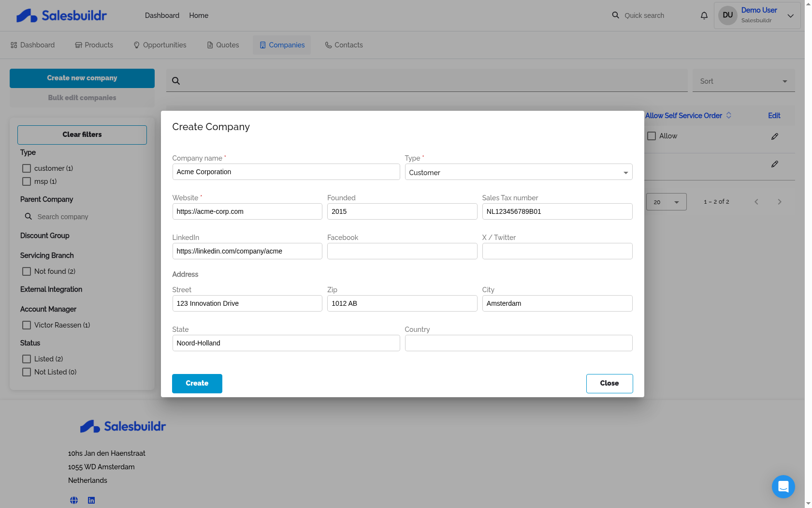Click the Discount Group filter heading

[x=45, y=236]
